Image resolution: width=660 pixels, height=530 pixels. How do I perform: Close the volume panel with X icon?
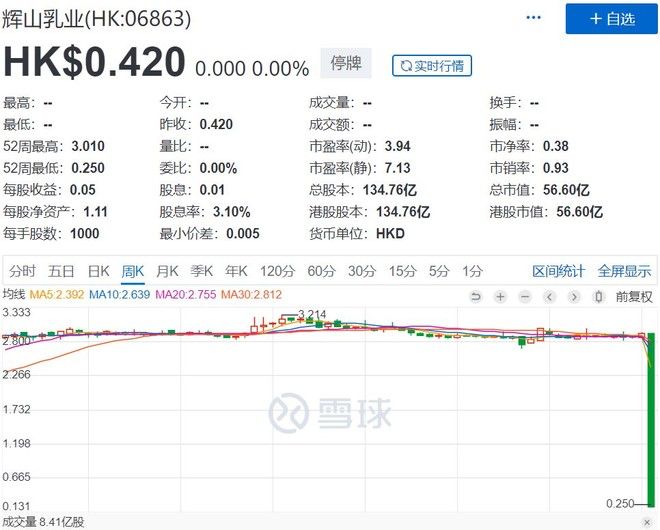tap(647, 522)
